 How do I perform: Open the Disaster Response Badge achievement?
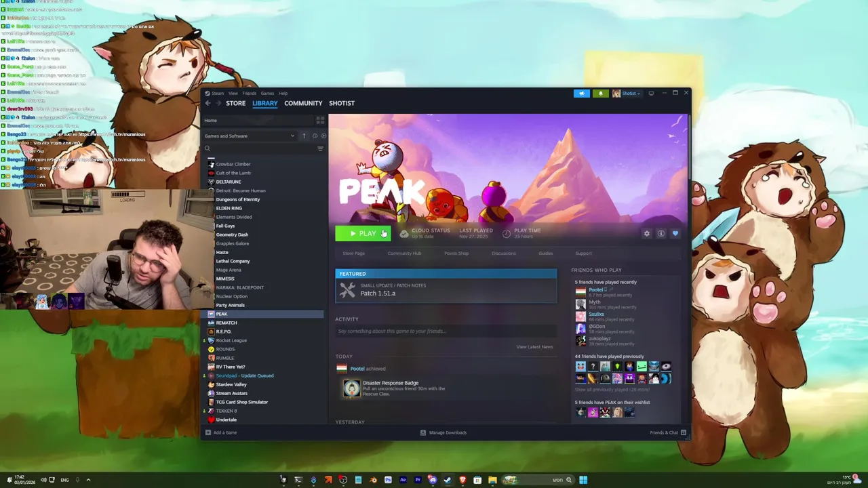[x=393, y=388]
